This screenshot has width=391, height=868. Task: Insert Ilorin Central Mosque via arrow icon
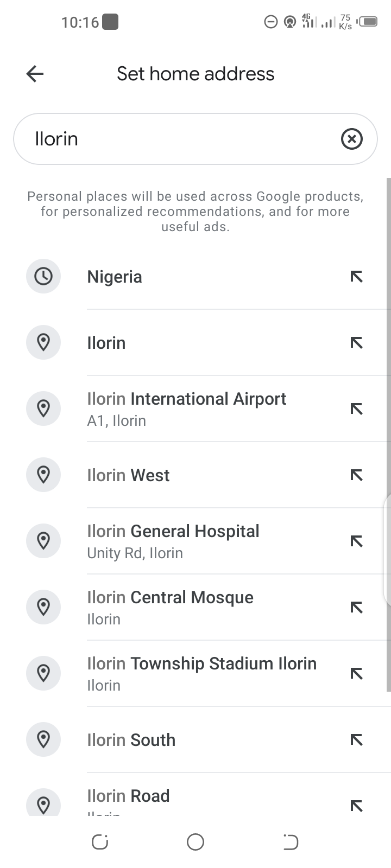point(356,608)
